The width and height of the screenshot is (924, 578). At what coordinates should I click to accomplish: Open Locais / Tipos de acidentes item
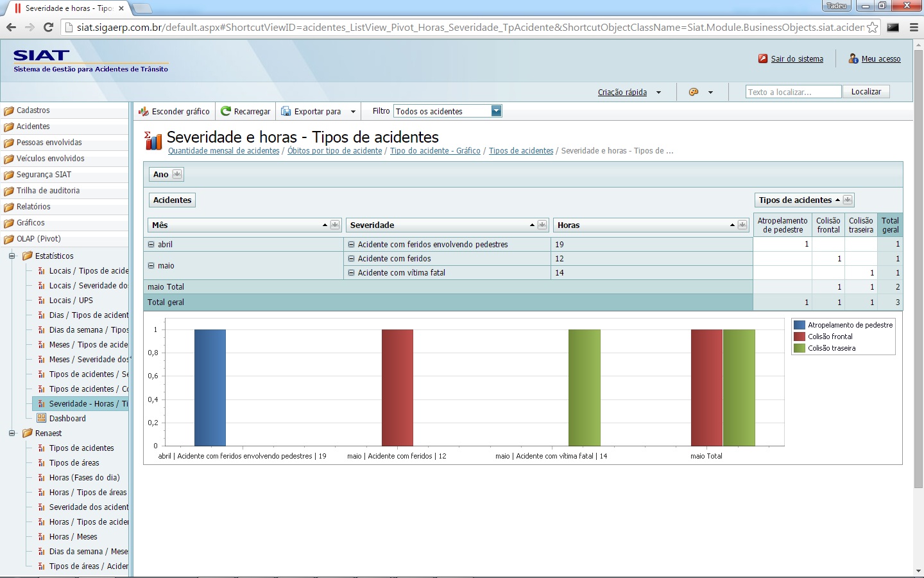(89, 270)
